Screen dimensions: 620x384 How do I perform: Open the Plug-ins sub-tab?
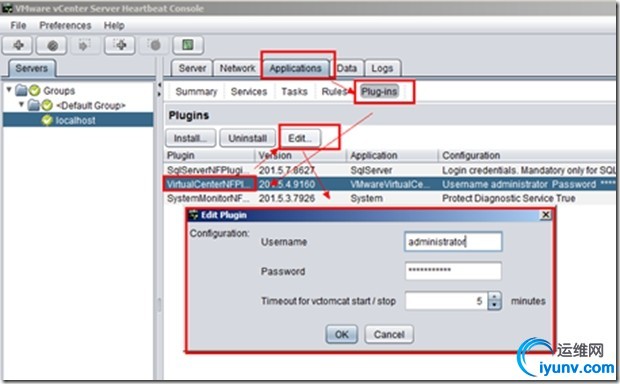point(379,92)
